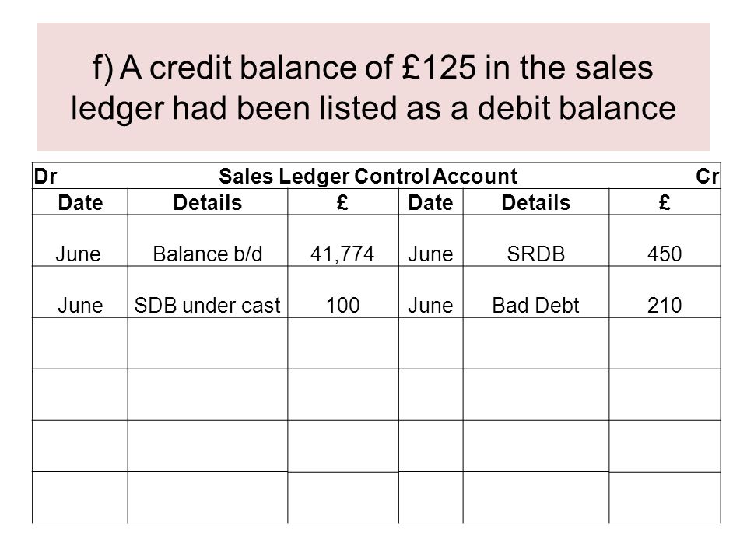
Task: Click the empty details cell under SDB under cast
Action: [x=208, y=343]
